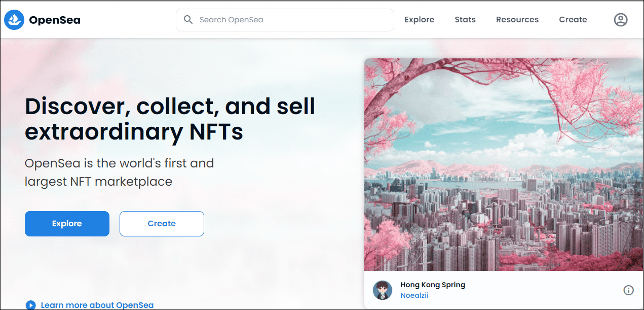The image size is (644, 310).
Task: Open the Hong Kong Spring artwork image
Action: click(x=504, y=164)
